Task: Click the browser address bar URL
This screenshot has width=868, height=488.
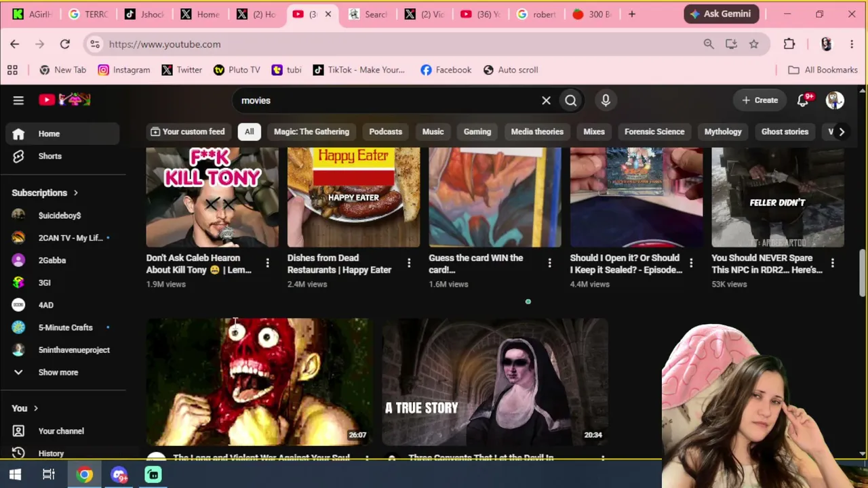Action: 165,44
